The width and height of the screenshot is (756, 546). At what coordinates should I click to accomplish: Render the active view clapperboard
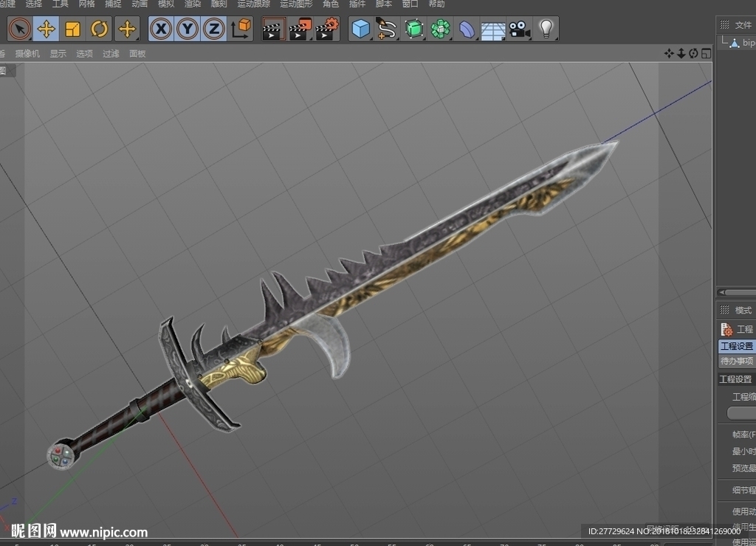click(274, 29)
